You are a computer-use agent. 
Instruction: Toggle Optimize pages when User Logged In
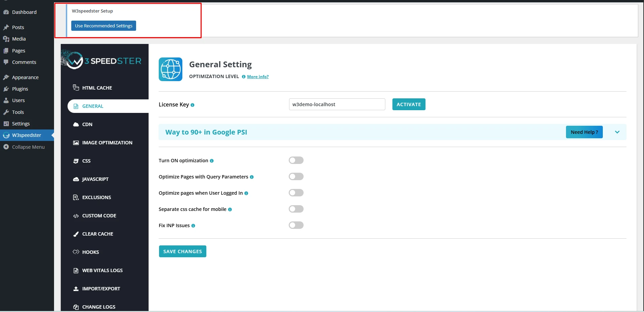[x=296, y=193]
